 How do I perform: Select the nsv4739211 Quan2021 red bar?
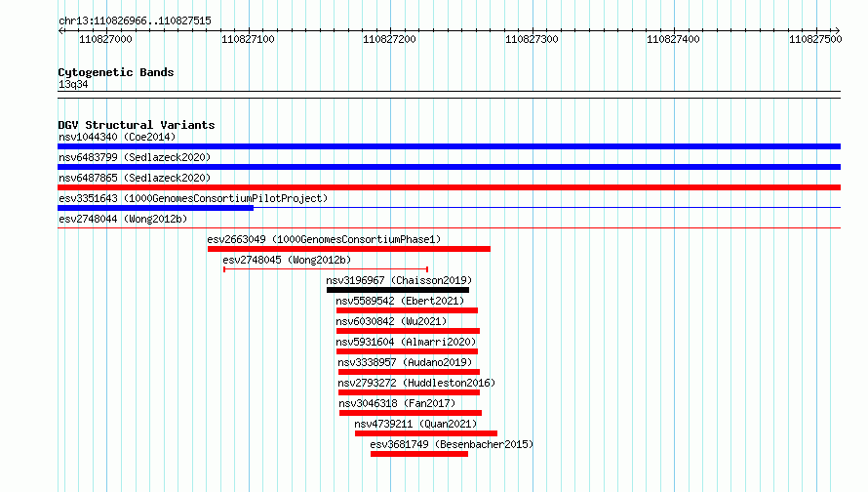425,433
